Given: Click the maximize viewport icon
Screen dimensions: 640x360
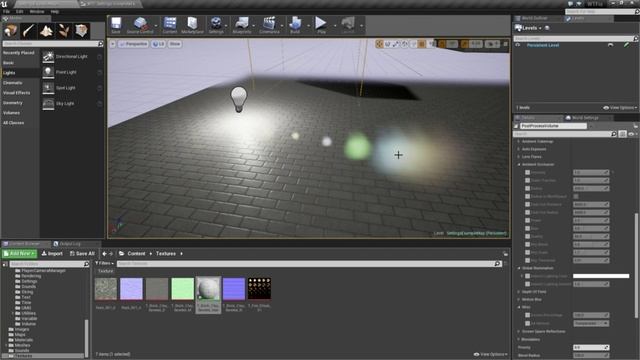Looking at the screenshot, I should (505, 44).
